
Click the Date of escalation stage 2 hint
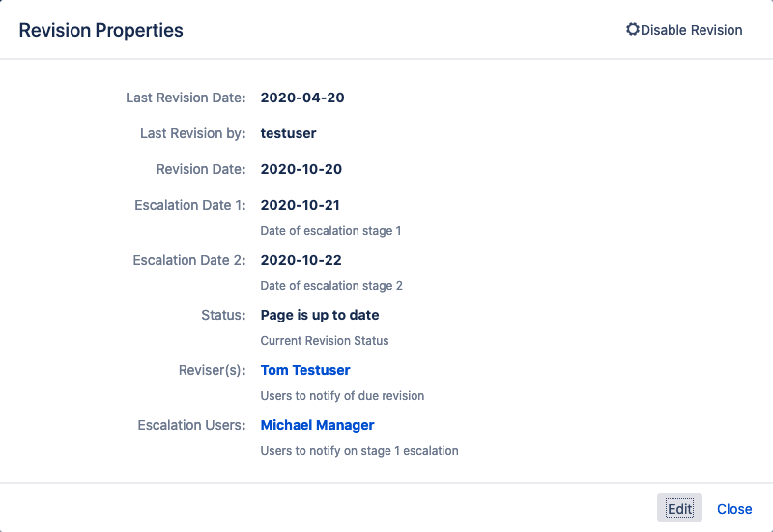(331, 286)
